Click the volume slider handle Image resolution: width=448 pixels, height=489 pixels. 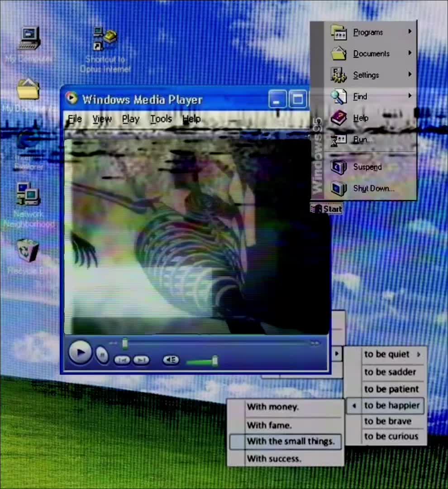(215, 361)
